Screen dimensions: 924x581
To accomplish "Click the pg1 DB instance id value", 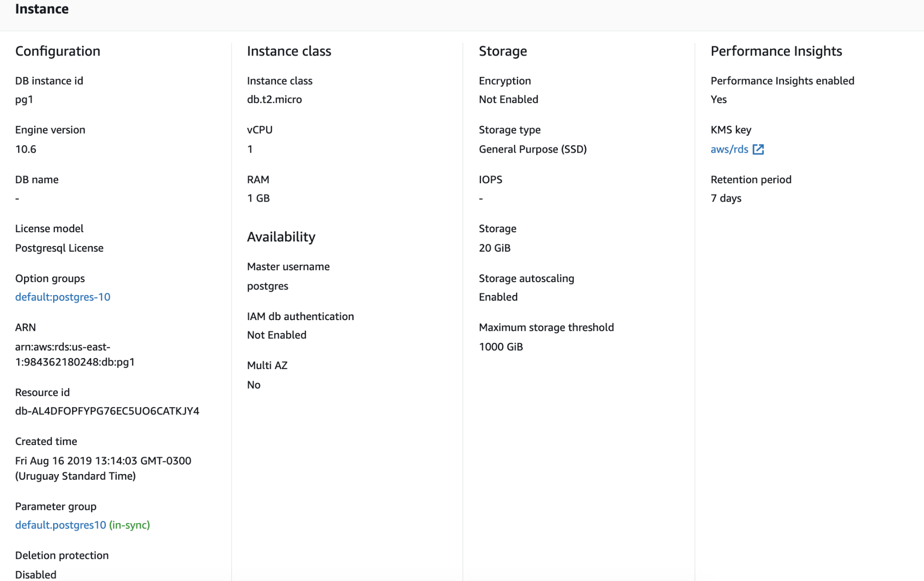I will click(x=24, y=100).
